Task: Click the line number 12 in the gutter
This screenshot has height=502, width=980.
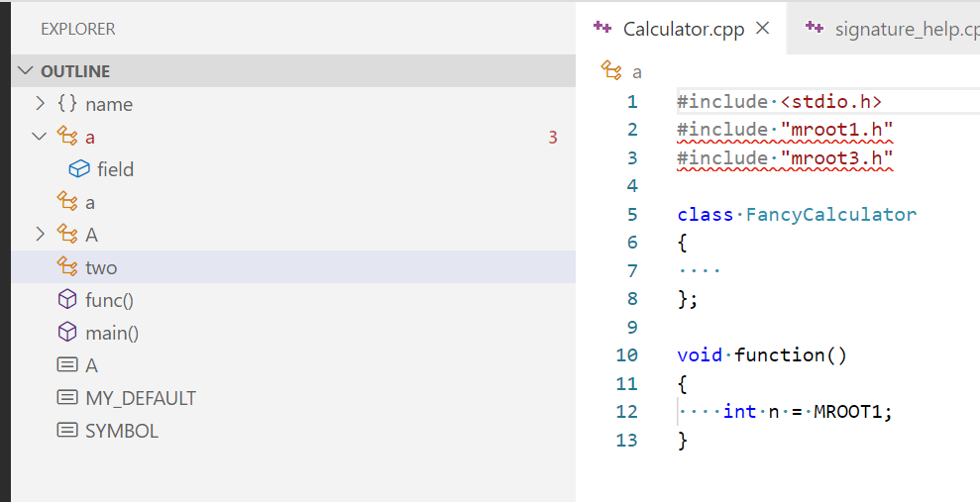Action: pyautogui.click(x=626, y=412)
